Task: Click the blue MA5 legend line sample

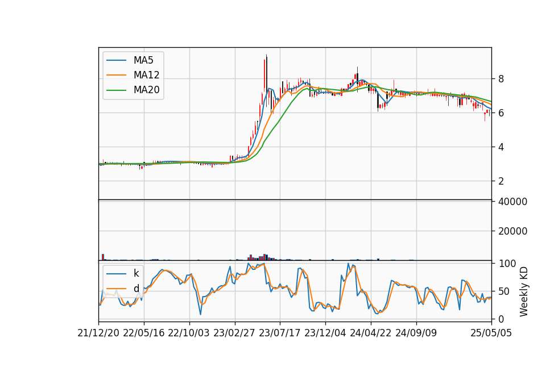Action: (116, 60)
